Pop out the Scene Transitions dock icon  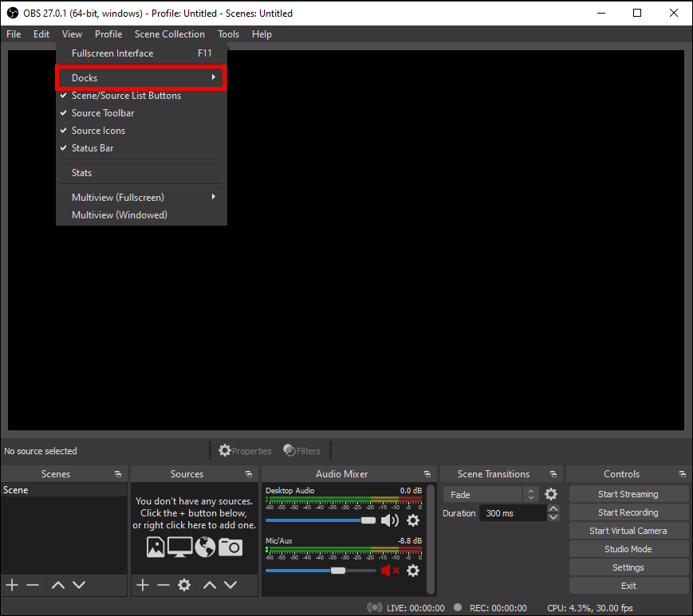point(553,474)
